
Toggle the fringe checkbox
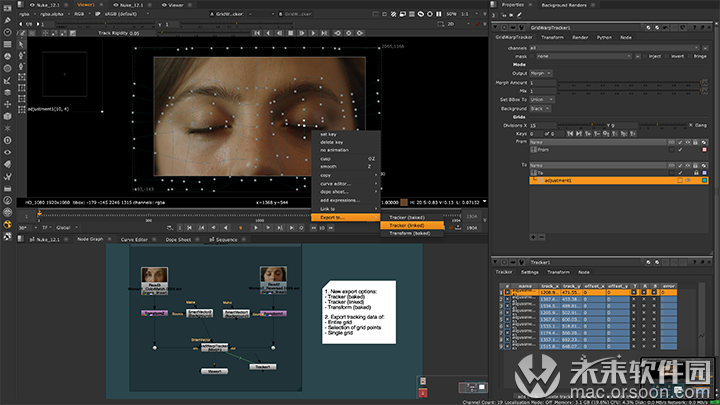pos(690,56)
